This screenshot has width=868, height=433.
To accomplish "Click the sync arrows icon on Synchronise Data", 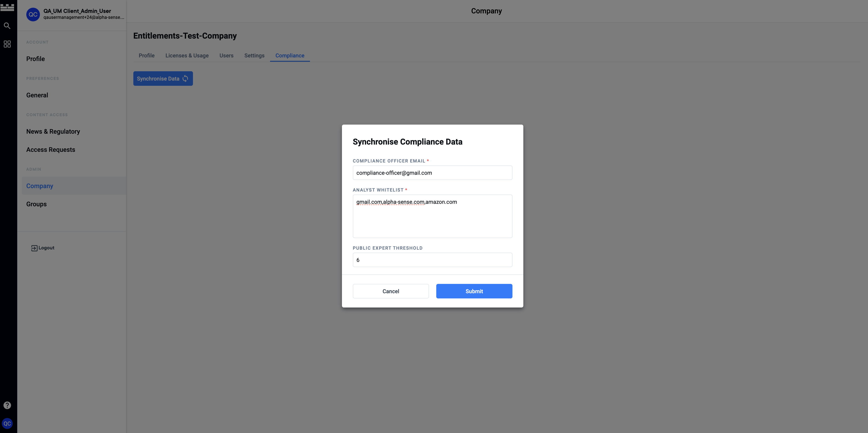I will (x=185, y=79).
